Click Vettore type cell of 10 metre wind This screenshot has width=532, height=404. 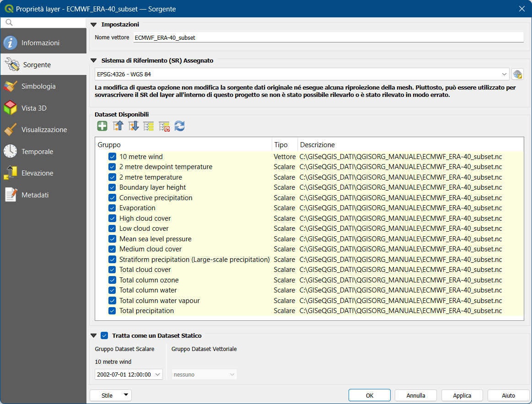(285, 157)
